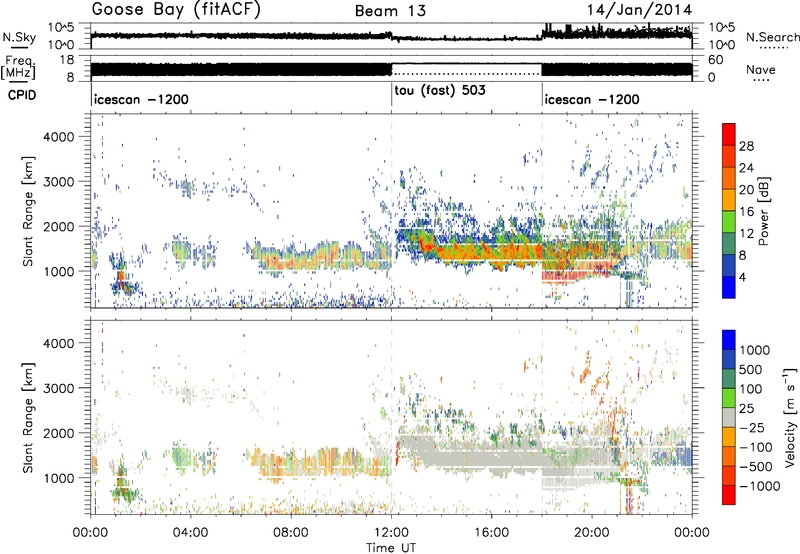Click the "24" value on the Power colorbar
Viewport: 800px width, 554px height.
[746, 168]
